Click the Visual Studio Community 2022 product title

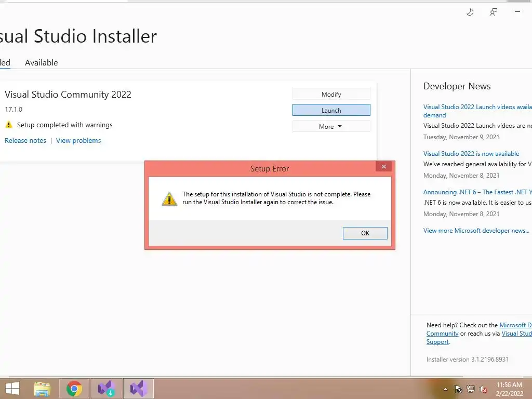click(68, 95)
